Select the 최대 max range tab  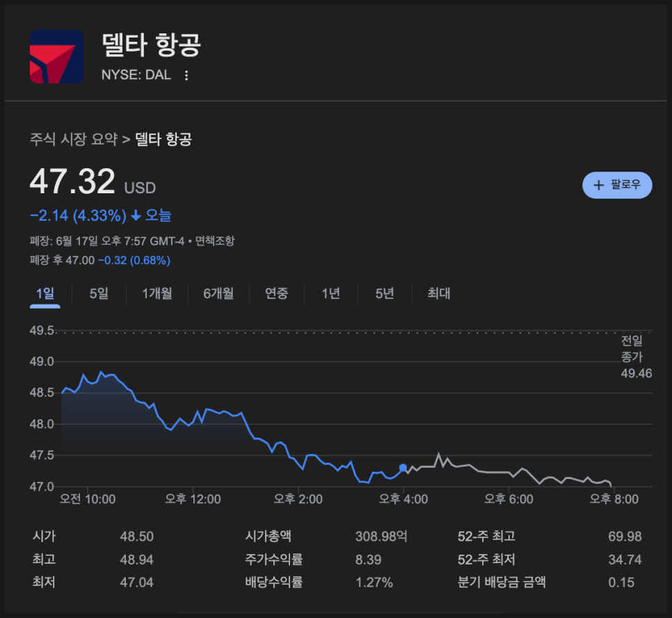click(x=439, y=294)
